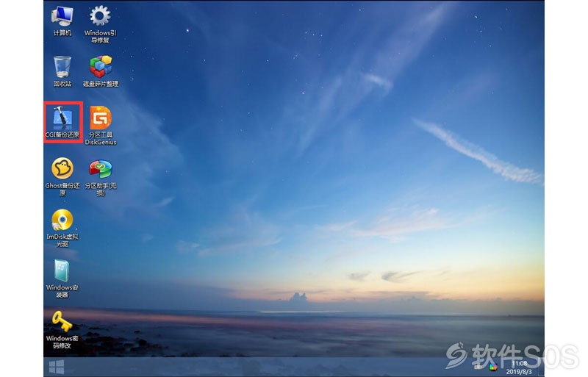This screenshot has height=377, width=588.
Task: Select the CGI备份还原 icon
Action: [x=62, y=122]
